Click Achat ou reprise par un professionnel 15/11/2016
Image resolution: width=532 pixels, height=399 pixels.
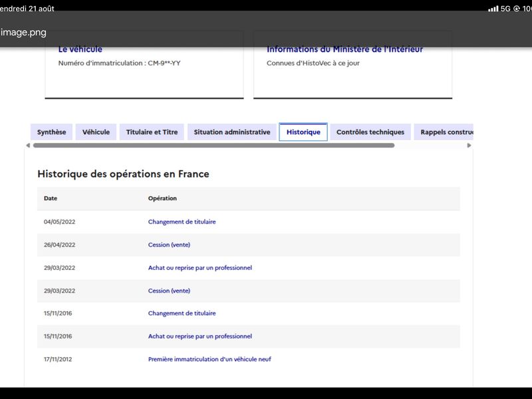point(200,336)
